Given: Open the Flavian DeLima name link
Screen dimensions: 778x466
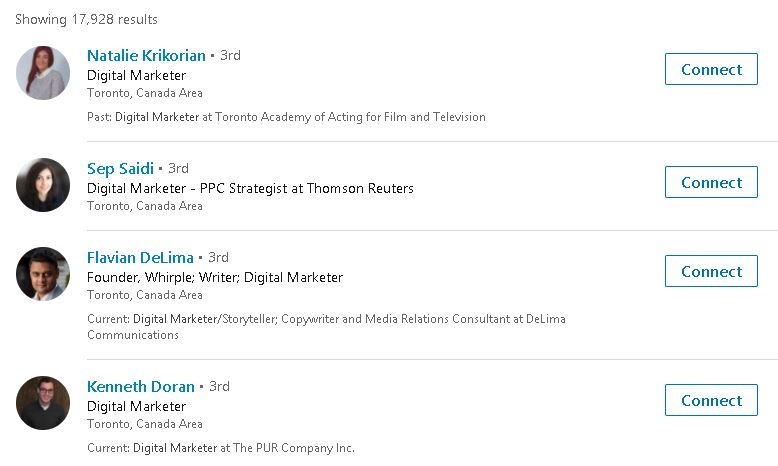Looking at the screenshot, I should pyautogui.click(x=140, y=258).
